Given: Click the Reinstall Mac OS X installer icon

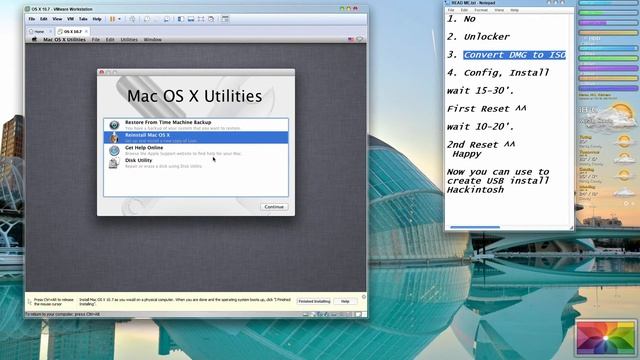Looking at the screenshot, I should click(x=114, y=138).
